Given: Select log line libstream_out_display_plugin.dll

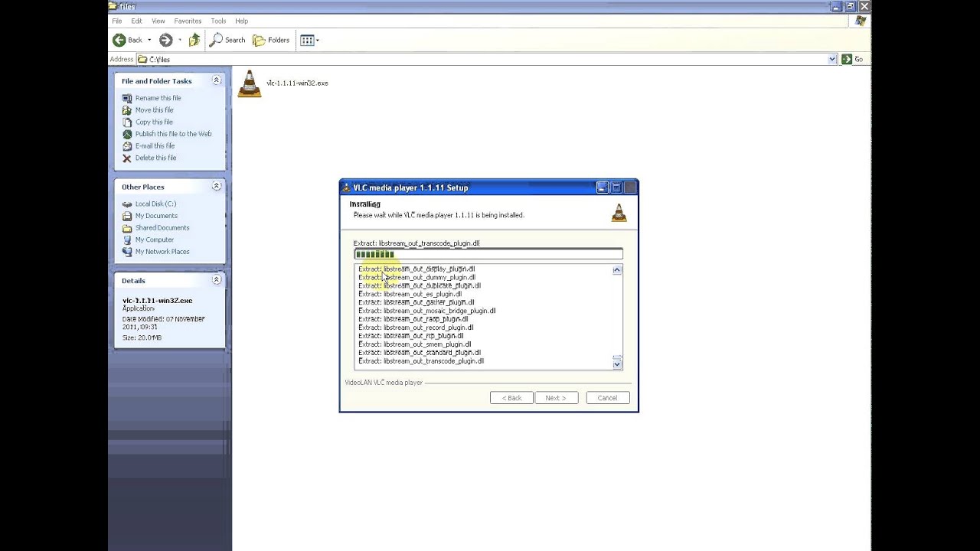Looking at the screenshot, I should point(416,269).
